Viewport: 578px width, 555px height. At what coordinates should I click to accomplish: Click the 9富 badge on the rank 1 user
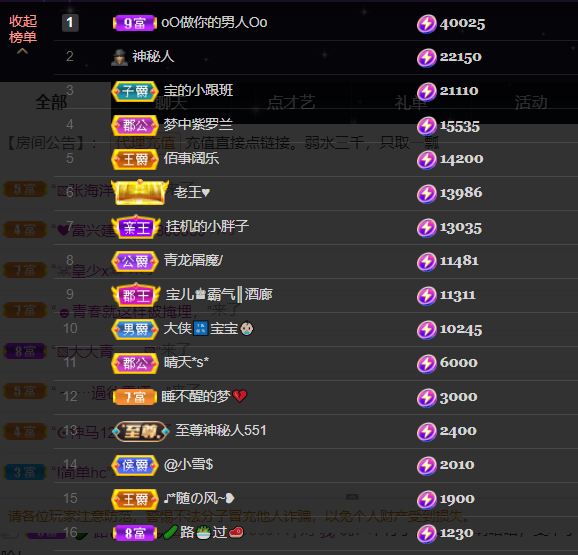pyautogui.click(x=135, y=23)
